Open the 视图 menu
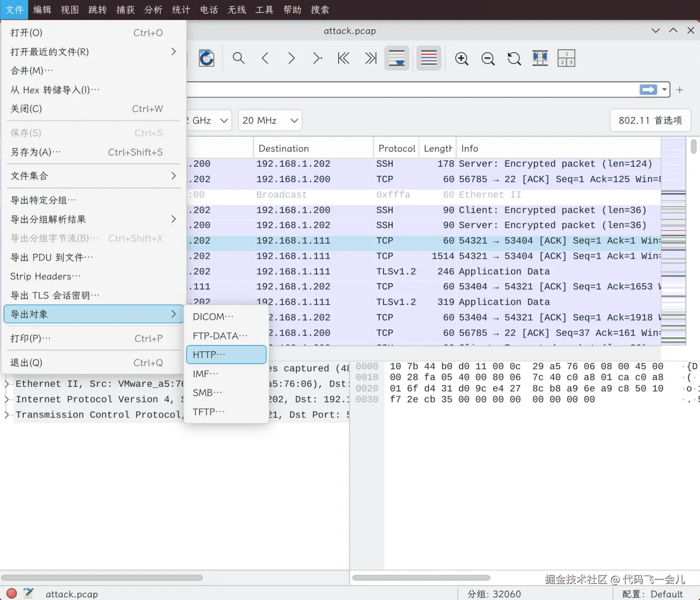Viewport: 700px width, 600px height. [70, 10]
